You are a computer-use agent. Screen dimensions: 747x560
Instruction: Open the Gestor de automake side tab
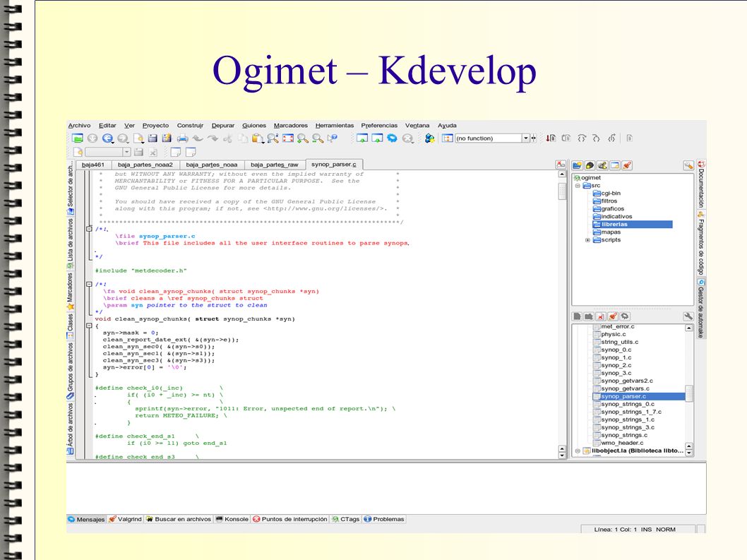(x=701, y=309)
